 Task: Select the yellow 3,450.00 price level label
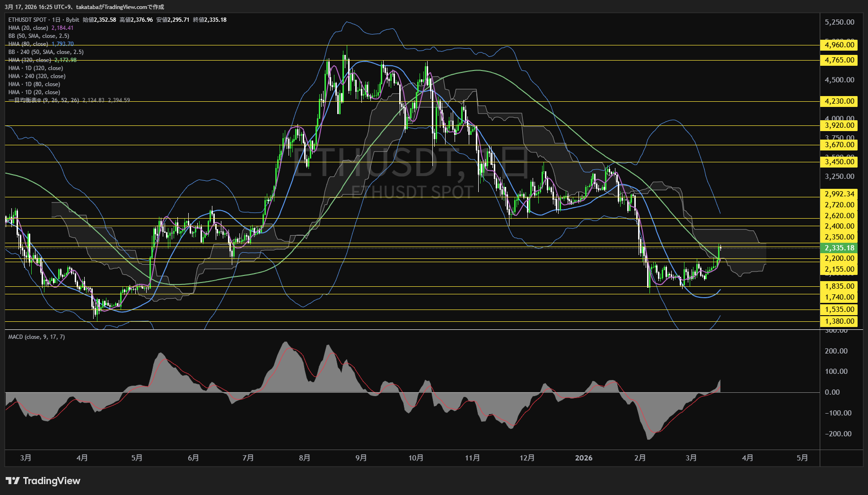pos(839,162)
